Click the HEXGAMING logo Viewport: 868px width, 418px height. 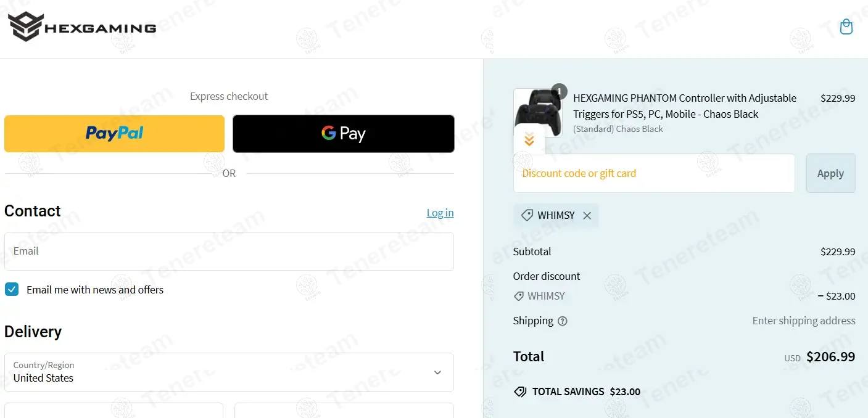pos(82,27)
